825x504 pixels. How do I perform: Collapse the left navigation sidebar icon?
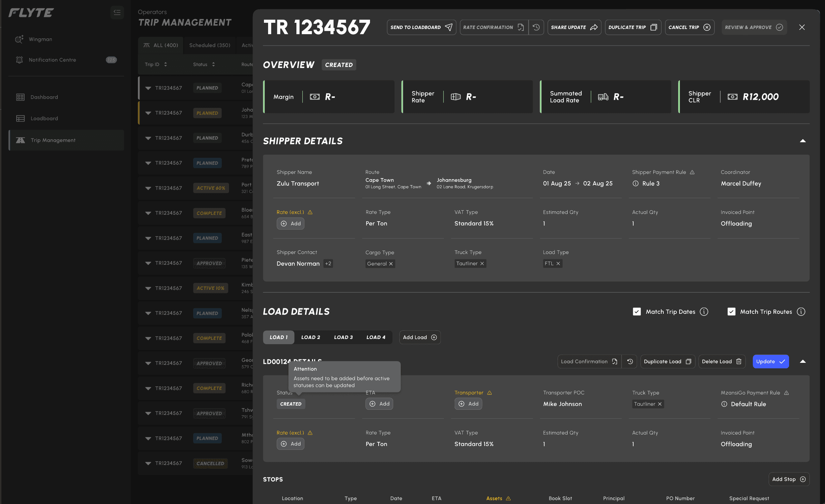point(117,12)
